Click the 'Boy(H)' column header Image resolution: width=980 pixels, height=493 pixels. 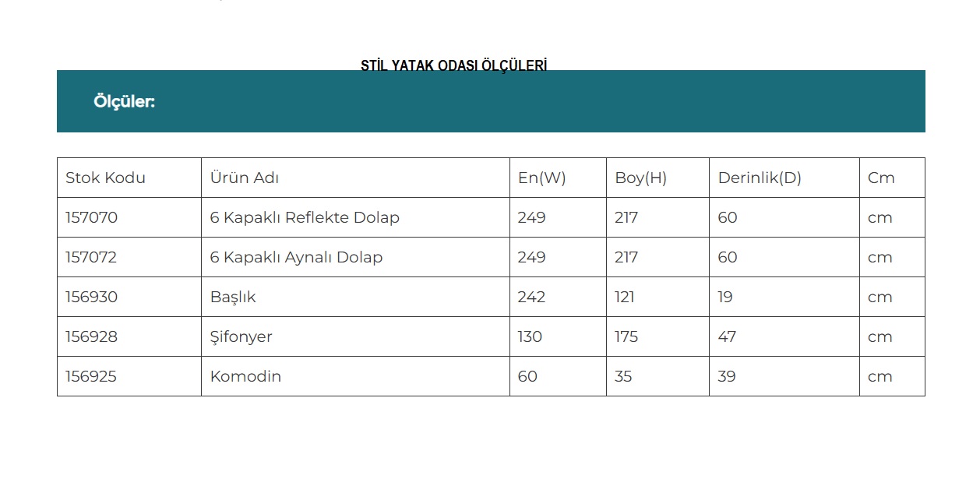(640, 178)
